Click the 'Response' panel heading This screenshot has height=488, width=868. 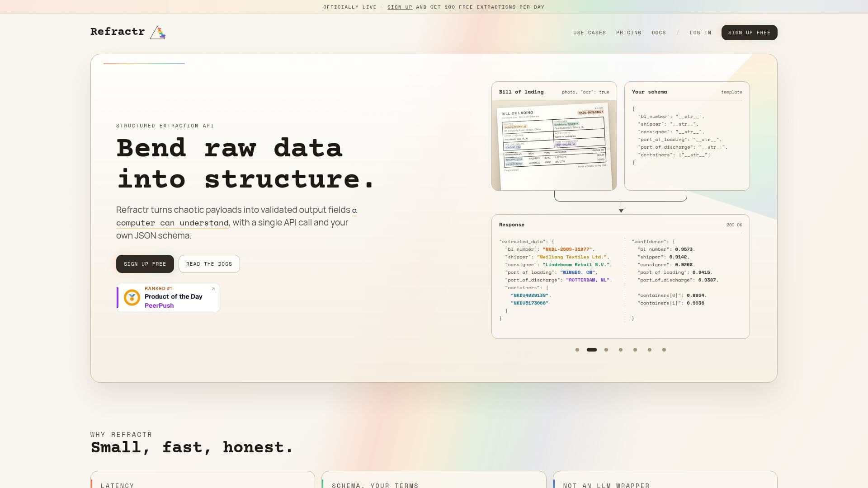point(512,225)
